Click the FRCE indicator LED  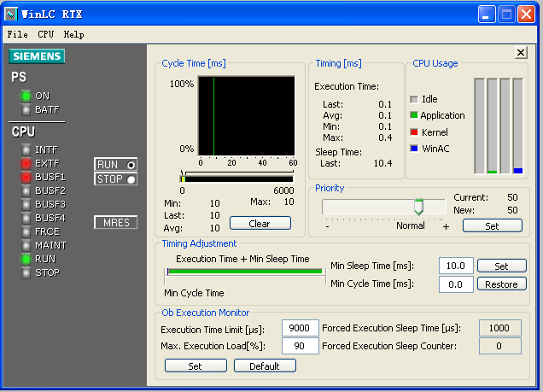click(26, 231)
